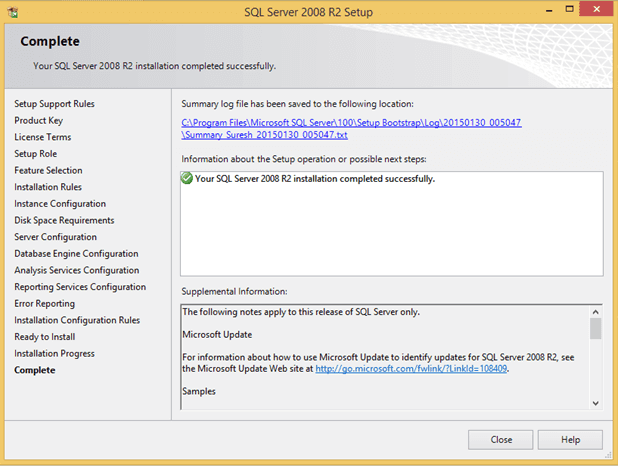The image size is (618, 466).
Task: Click the Supplemental Information scroll down arrow
Action: click(596, 402)
